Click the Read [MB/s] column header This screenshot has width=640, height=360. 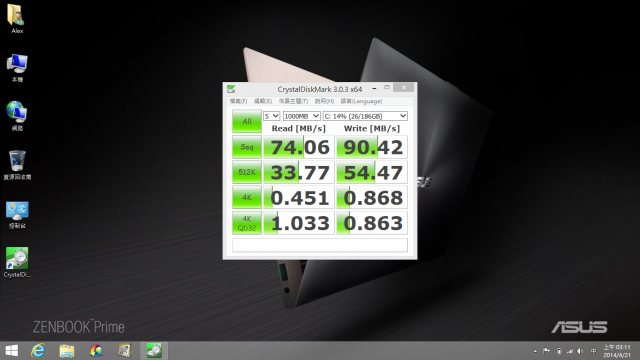point(299,129)
